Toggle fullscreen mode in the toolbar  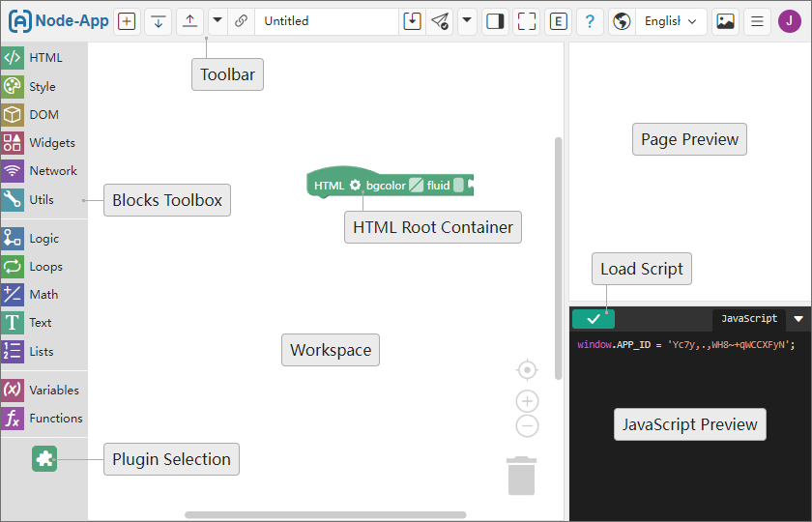pyautogui.click(x=526, y=21)
